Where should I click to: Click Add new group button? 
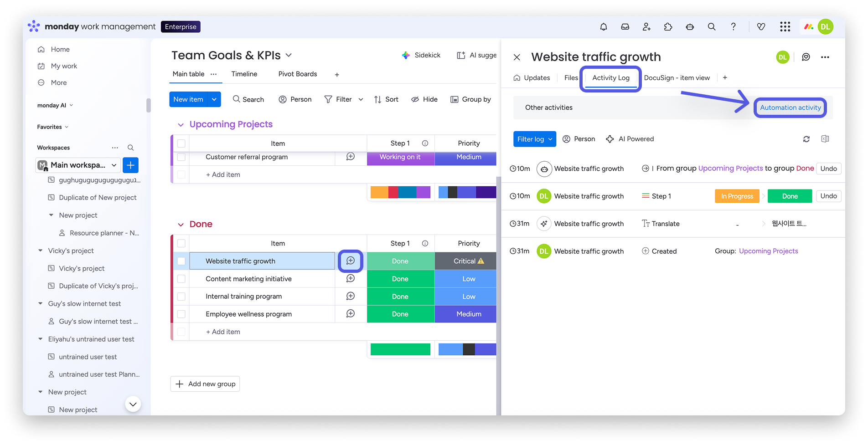(205, 384)
